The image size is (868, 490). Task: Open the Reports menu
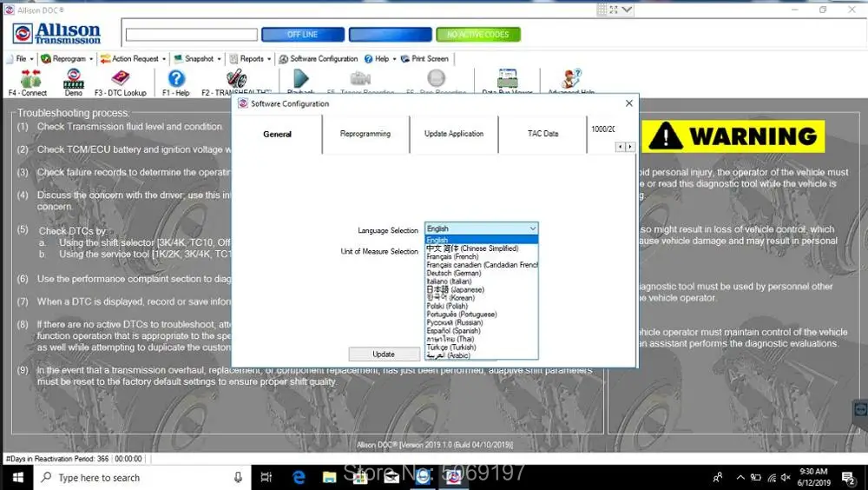click(x=250, y=58)
